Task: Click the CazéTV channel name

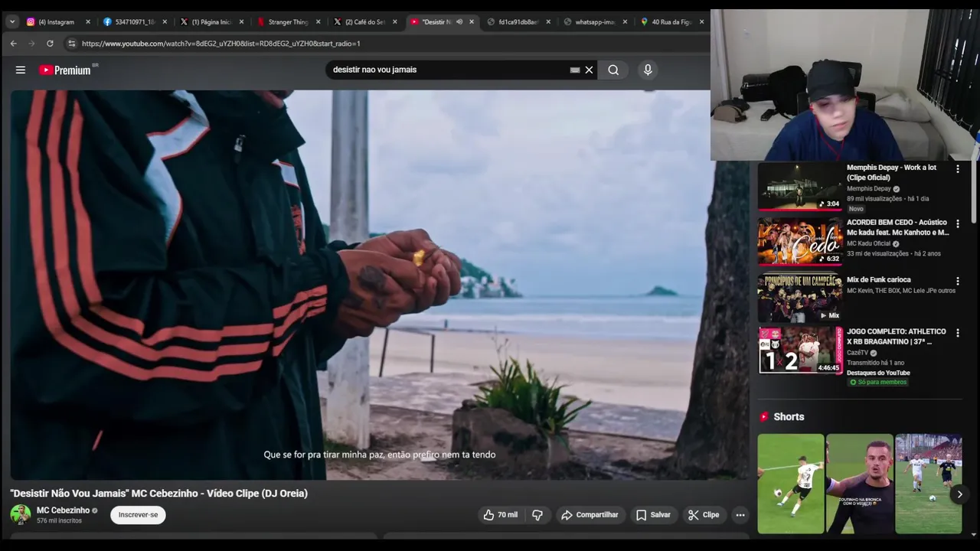Action: coord(857,353)
